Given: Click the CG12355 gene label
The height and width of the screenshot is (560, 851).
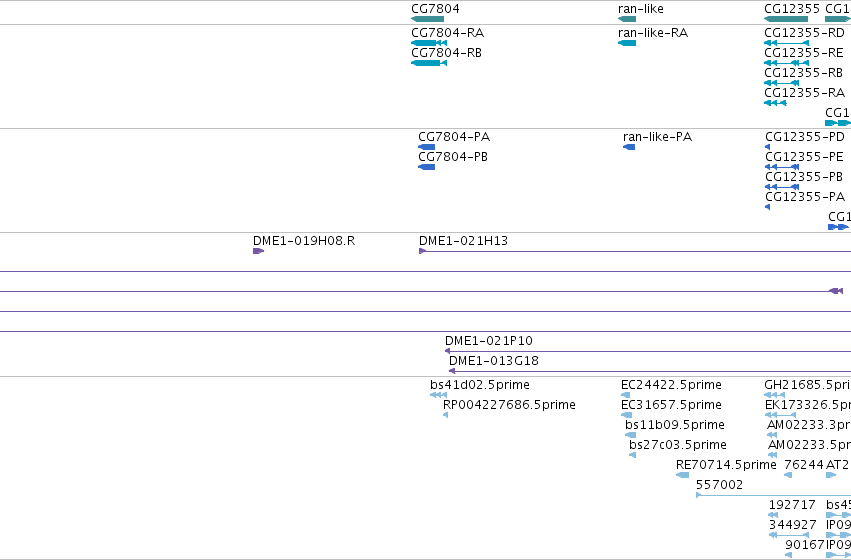Looking at the screenshot, I should (x=792, y=9).
